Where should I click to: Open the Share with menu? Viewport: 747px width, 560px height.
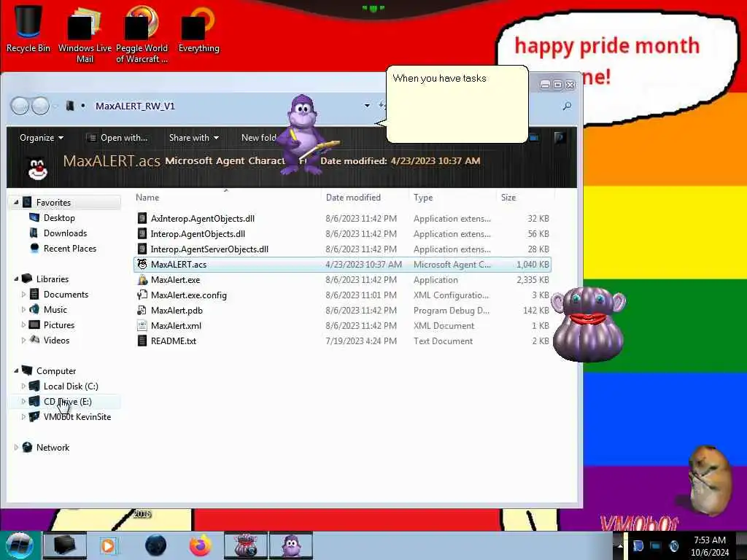194,138
